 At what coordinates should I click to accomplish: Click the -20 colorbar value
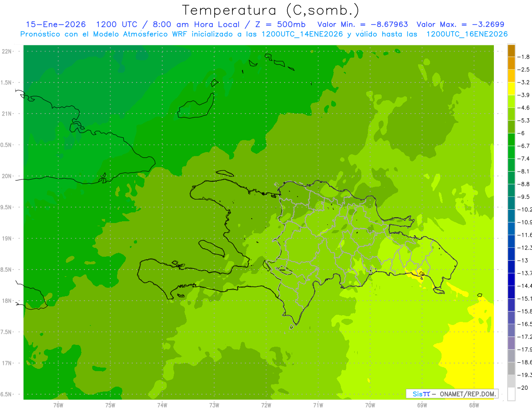point(523,388)
